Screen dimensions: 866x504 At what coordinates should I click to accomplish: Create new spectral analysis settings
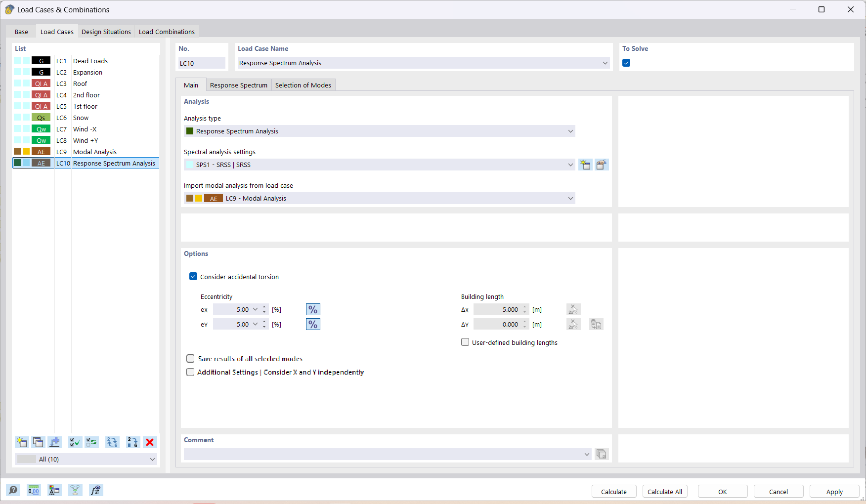point(585,165)
